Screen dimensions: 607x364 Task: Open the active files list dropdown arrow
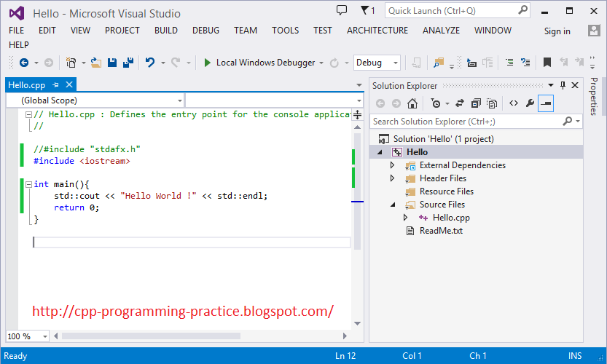359,85
